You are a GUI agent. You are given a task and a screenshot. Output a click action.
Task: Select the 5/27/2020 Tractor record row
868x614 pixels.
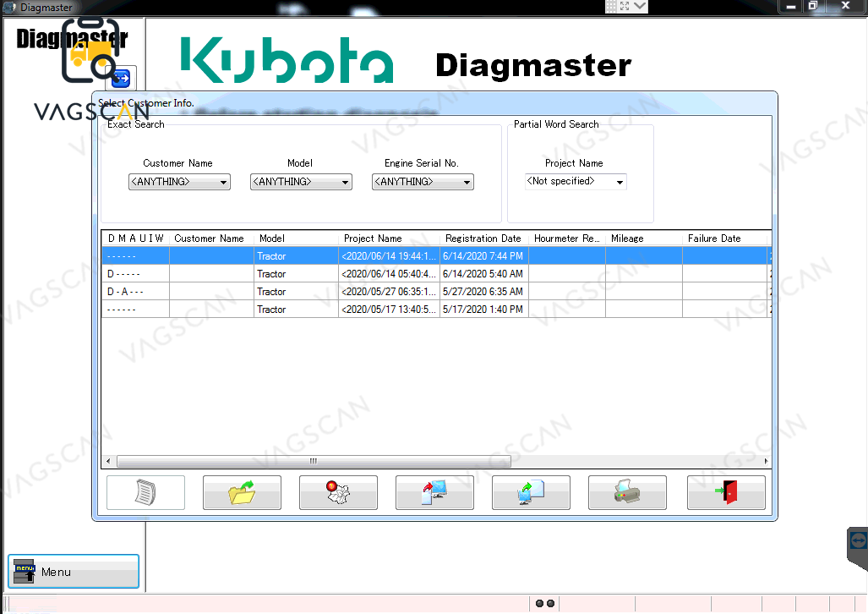point(380,291)
